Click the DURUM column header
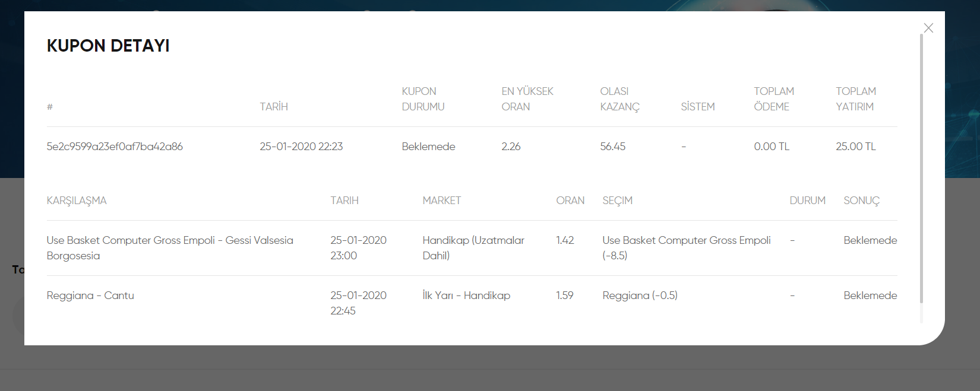This screenshot has height=391, width=980. coord(807,201)
